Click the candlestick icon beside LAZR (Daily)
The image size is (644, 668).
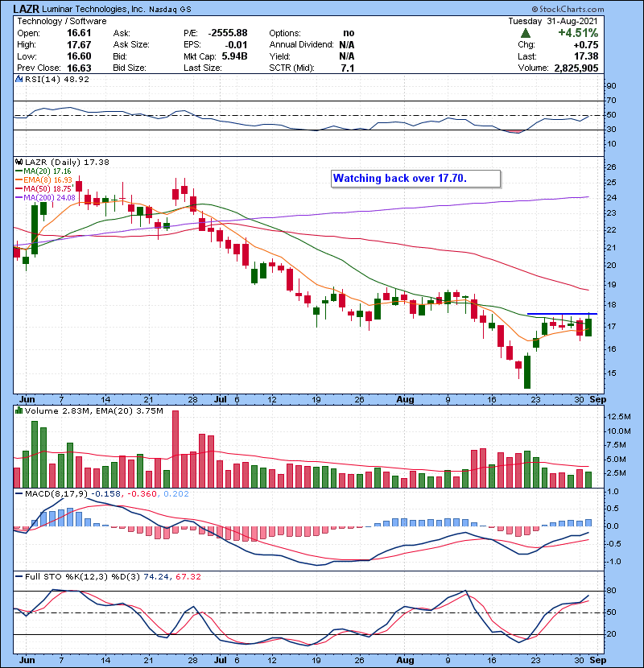click(19, 162)
